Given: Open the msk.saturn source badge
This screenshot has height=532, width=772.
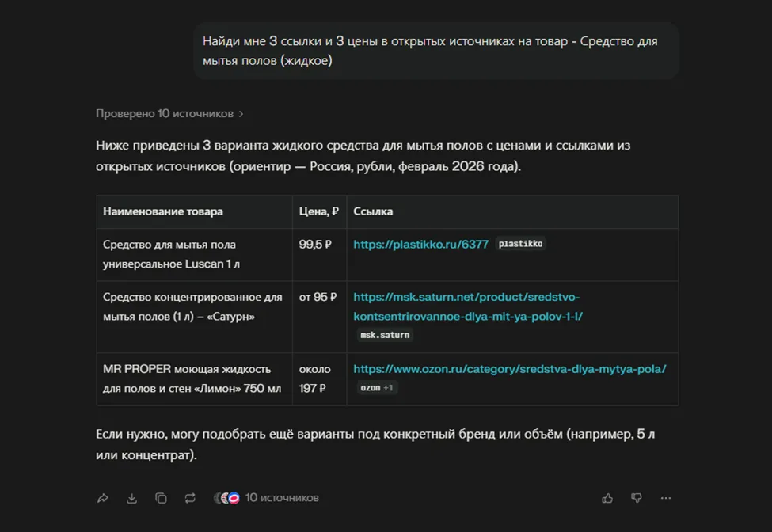Looking at the screenshot, I should pyautogui.click(x=385, y=335).
